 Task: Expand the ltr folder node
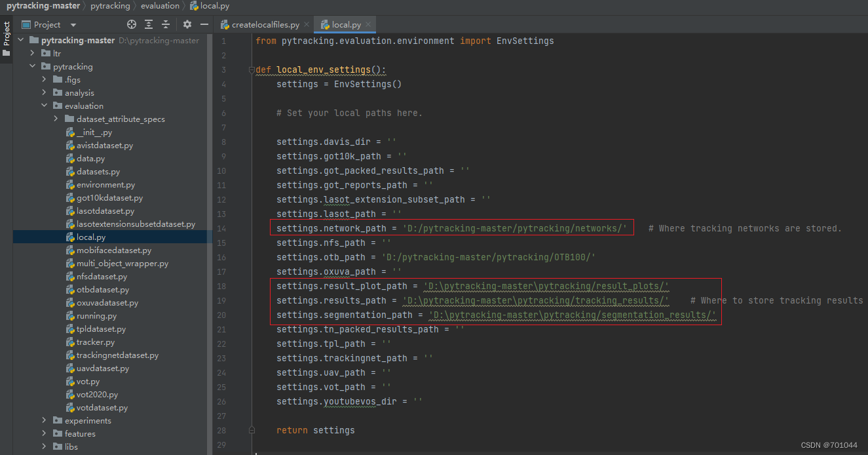point(31,53)
